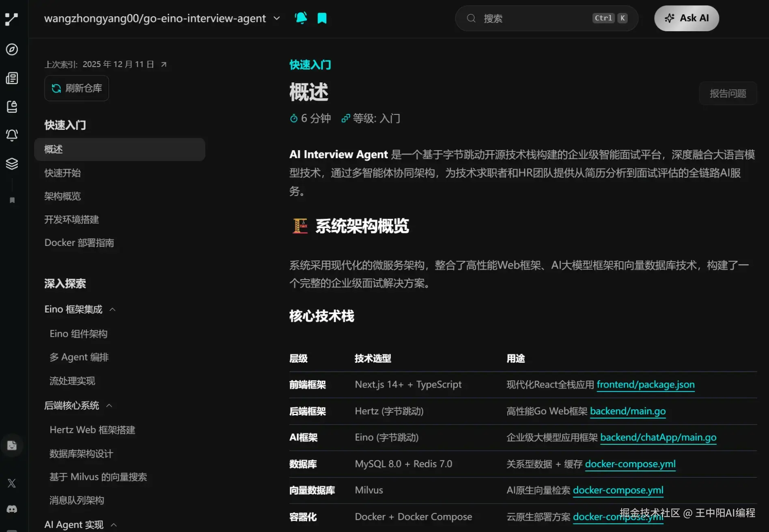
Task: Click the Ctrl shortcut badge in the search bar
Action: 603,18
